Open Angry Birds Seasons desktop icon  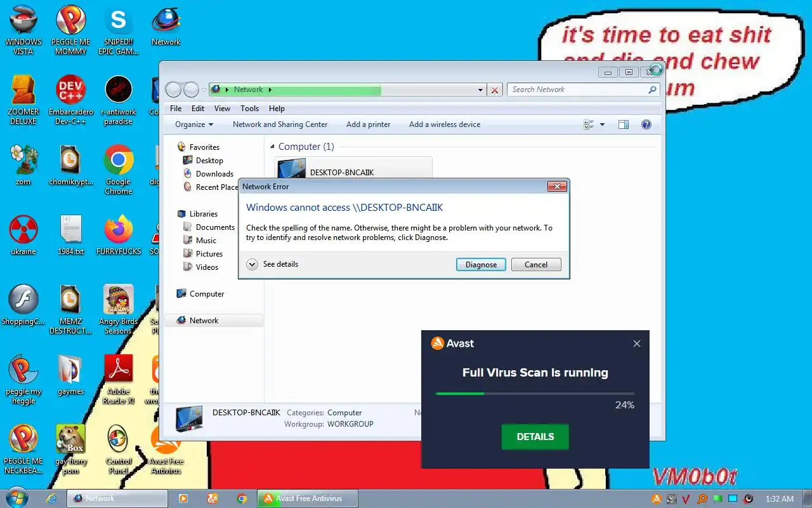119,309
